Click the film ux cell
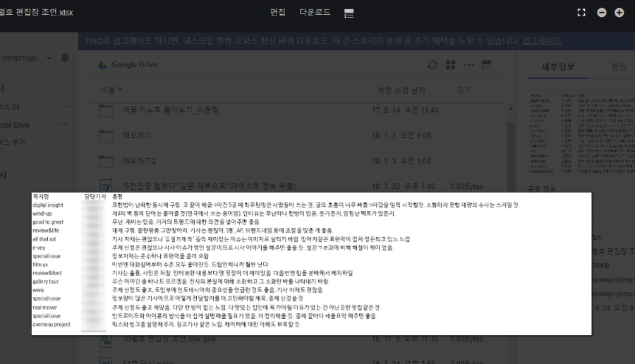635x364 pixels. (40, 265)
